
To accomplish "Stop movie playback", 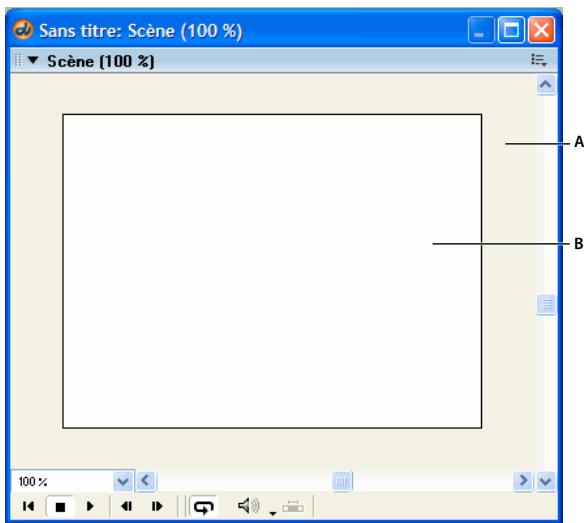I will 60,506.
